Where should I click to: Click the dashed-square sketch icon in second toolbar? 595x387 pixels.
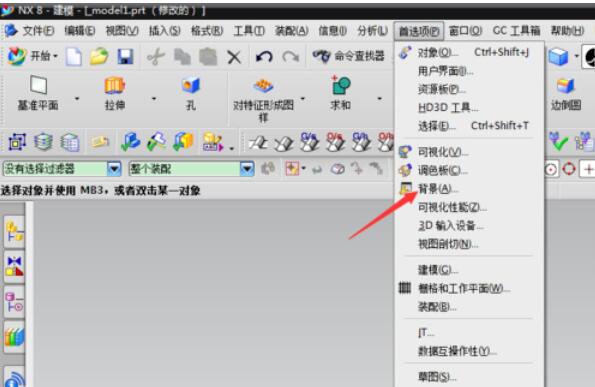point(17,142)
